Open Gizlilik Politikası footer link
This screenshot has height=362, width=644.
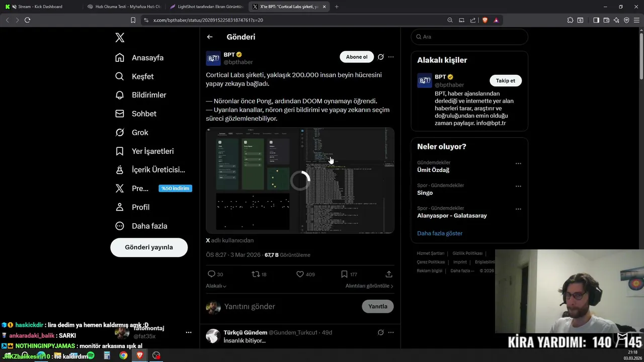click(467, 253)
